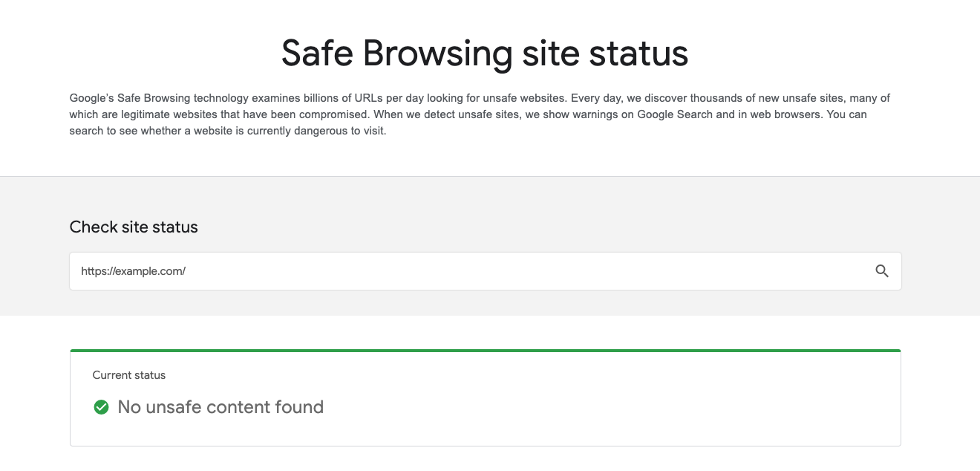Click the 'Current status' label

coord(128,375)
